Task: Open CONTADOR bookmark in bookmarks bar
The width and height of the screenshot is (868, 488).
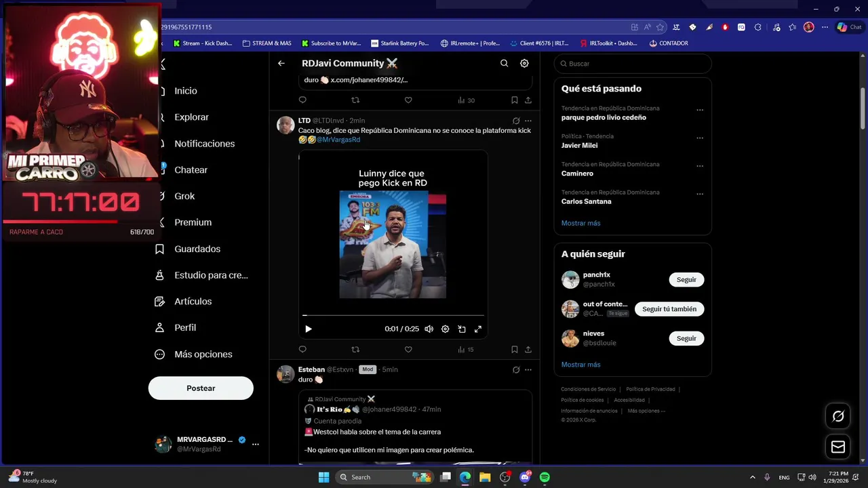Action: pyautogui.click(x=669, y=43)
